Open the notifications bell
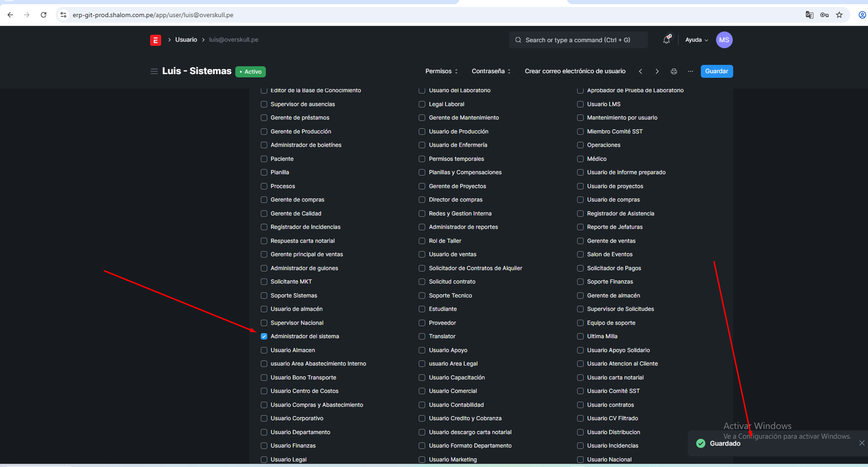 [x=667, y=40]
